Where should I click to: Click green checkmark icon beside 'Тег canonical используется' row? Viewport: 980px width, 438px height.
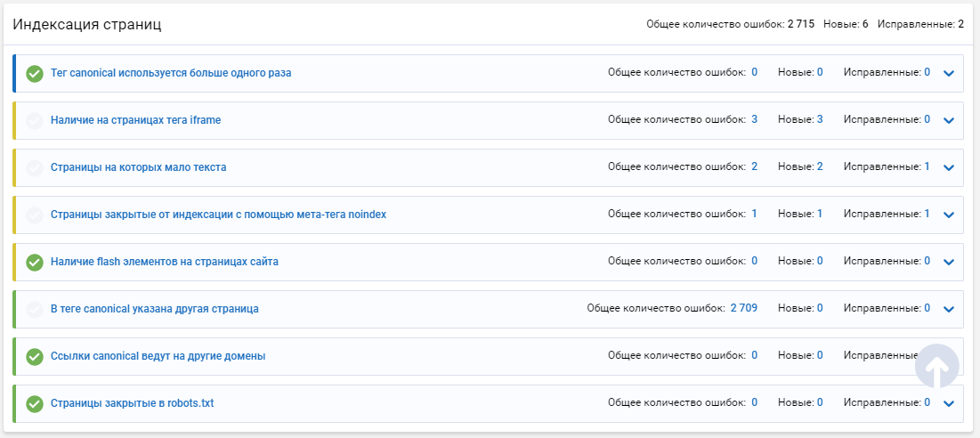pyautogui.click(x=35, y=73)
